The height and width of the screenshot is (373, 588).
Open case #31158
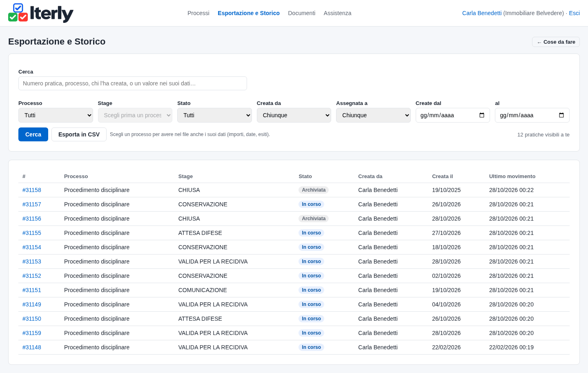[x=32, y=190]
